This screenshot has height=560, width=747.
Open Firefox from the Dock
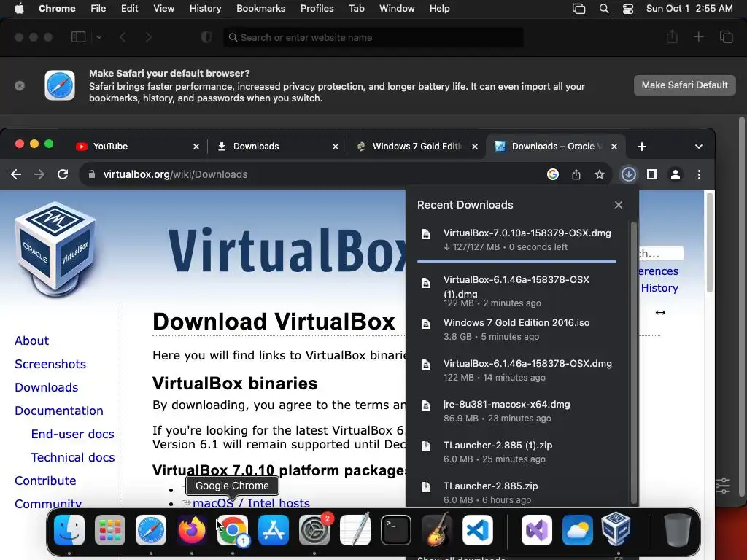coord(192,530)
